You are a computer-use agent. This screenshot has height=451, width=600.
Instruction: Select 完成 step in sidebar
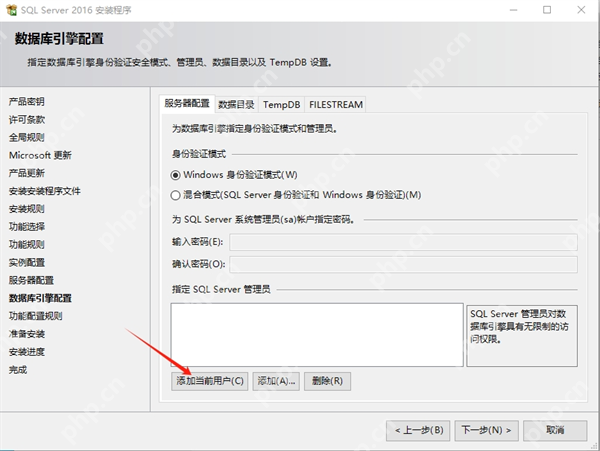(18, 370)
